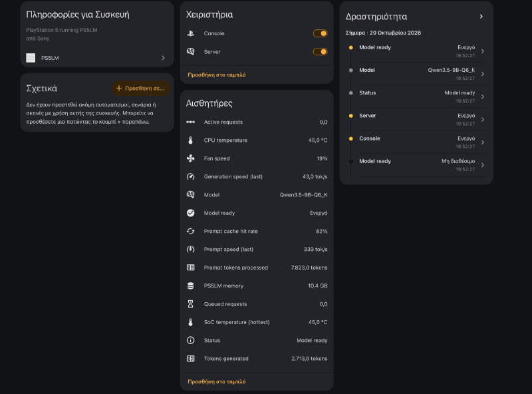This screenshot has height=394, width=532.
Task: Click the Fan speed fan icon
Action: tap(191, 158)
